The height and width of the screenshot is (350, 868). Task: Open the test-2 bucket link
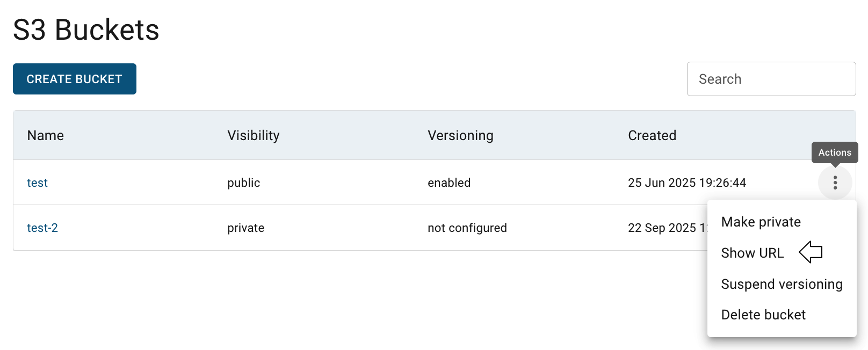click(x=42, y=228)
